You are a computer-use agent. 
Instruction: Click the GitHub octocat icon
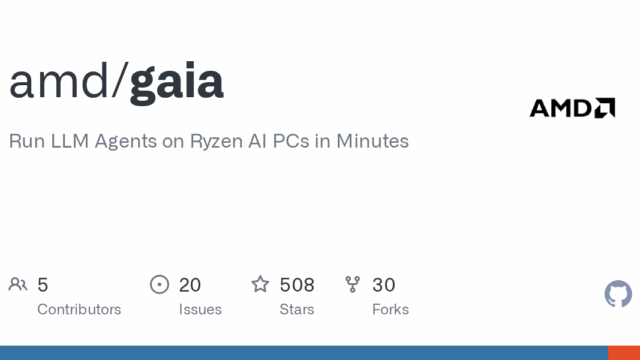click(618, 293)
